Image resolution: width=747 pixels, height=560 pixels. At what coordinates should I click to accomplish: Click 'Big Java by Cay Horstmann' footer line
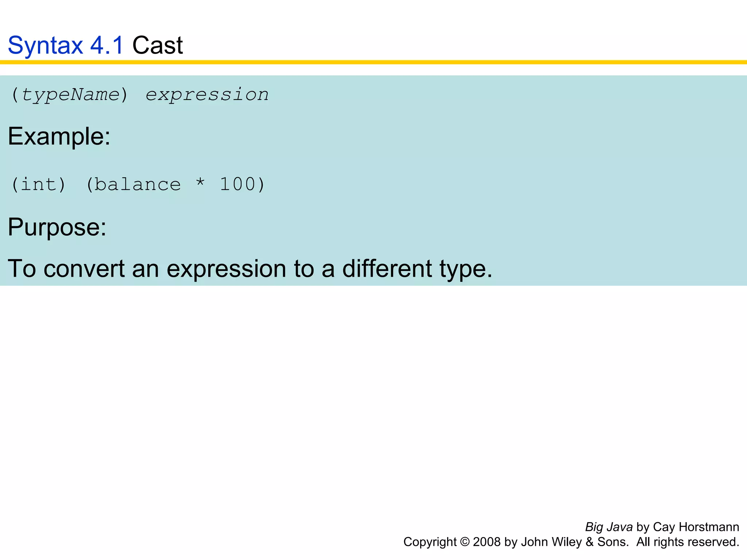(x=662, y=527)
